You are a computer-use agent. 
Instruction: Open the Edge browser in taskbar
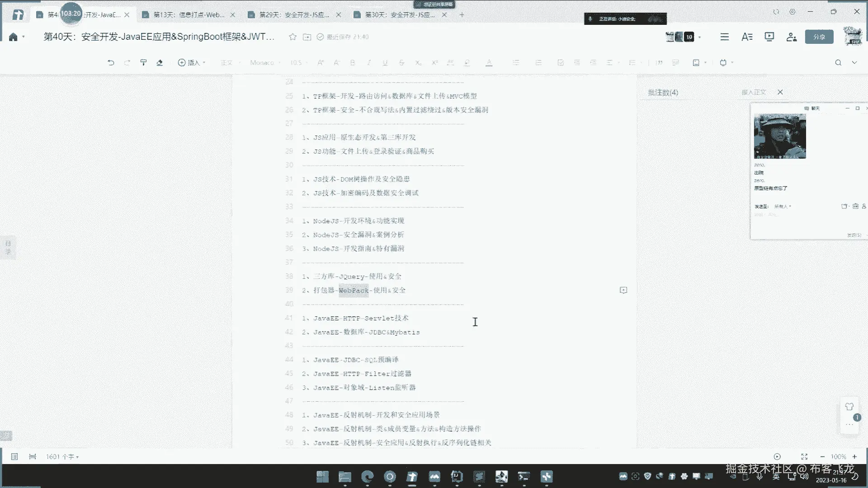click(x=367, y=477)
